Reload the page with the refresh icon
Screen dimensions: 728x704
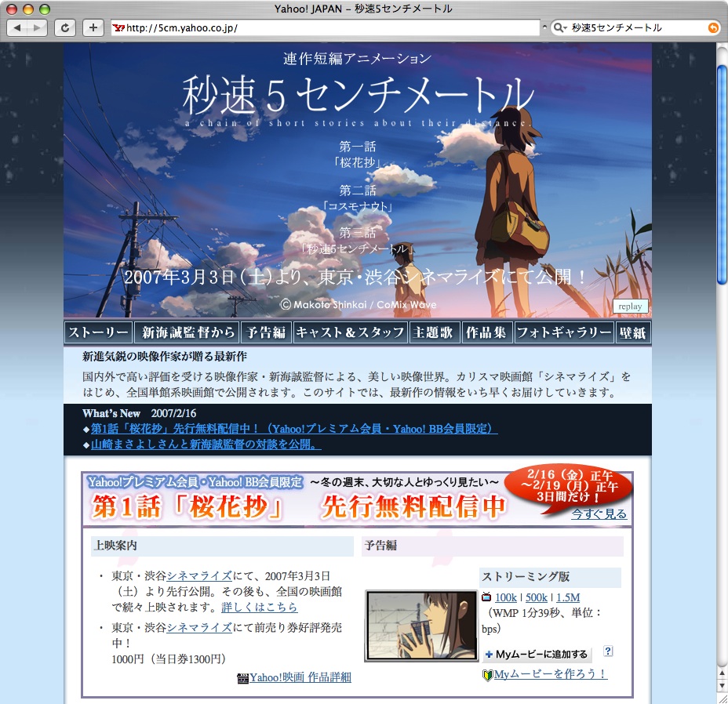(x=65, y=28)
